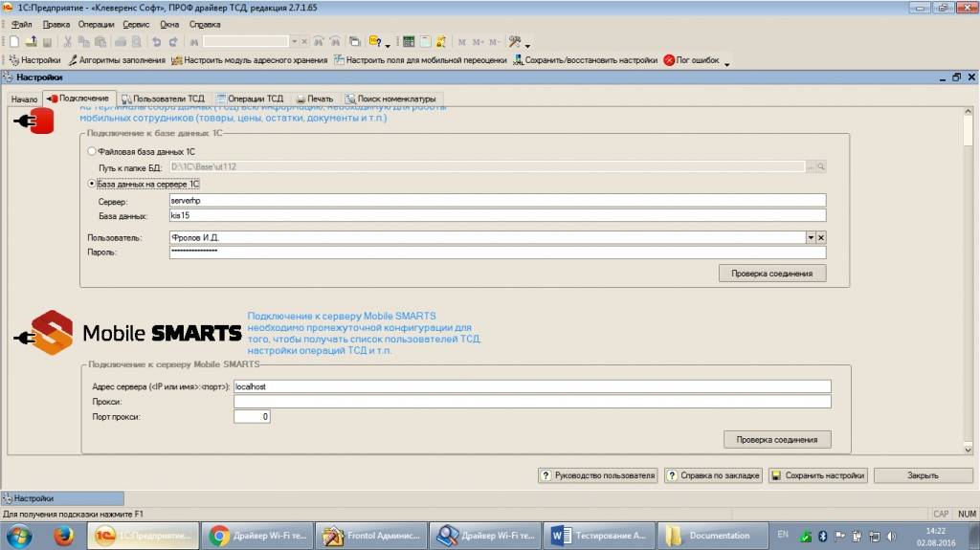The height and width of the screenshot is (550, 980).
Task: Open the Настройки toolbar item
Action: (x=34, y=60)
